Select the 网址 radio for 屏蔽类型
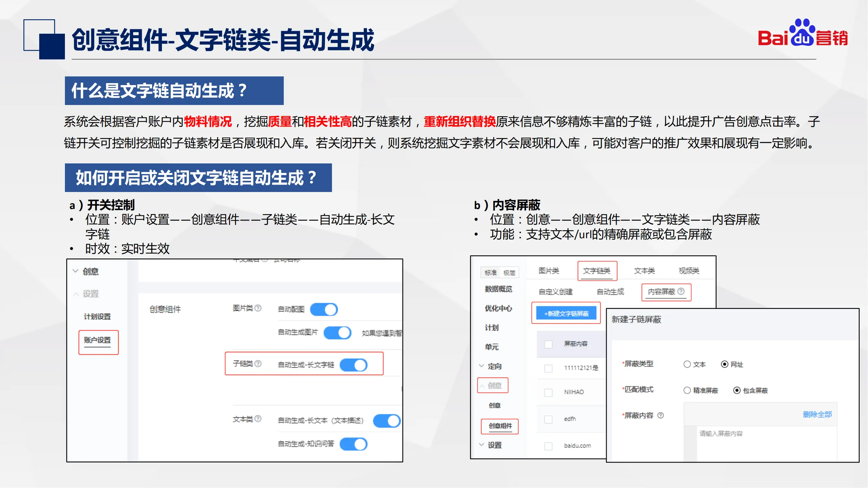 [x=725, y=364]
